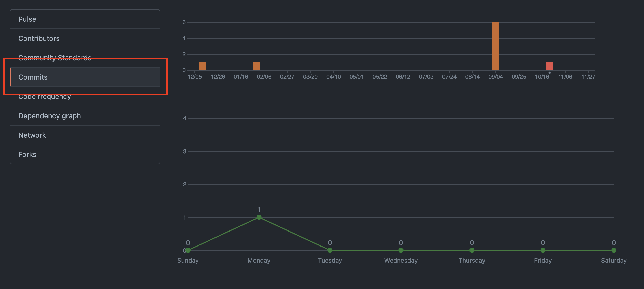Viewport: 644px width, 289px height.
Task: Select the Sunday data point
Action: pos(188,250)
